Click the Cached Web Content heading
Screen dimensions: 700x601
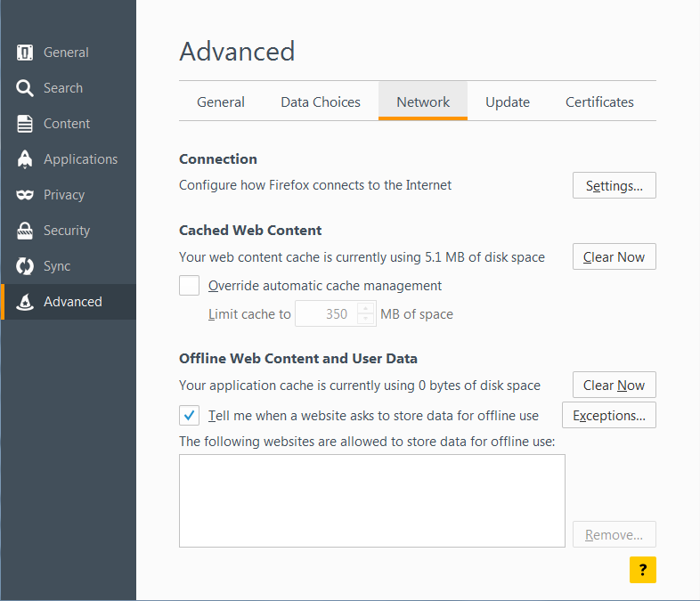[x=250, y=231]
